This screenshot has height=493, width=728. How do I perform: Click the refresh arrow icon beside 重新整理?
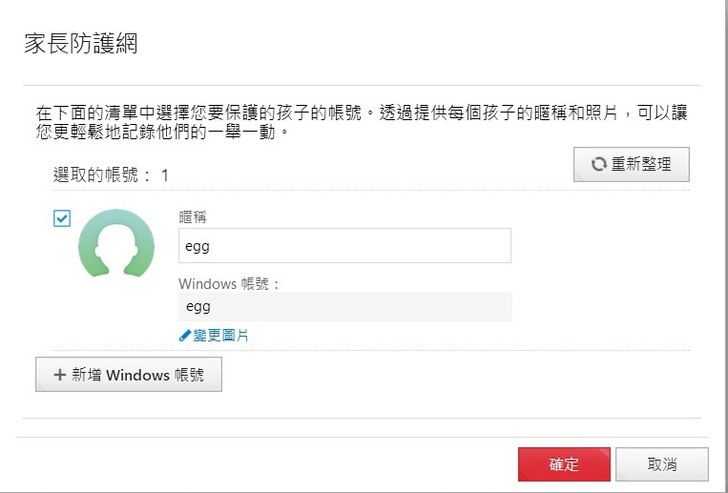tap(599, 164)
